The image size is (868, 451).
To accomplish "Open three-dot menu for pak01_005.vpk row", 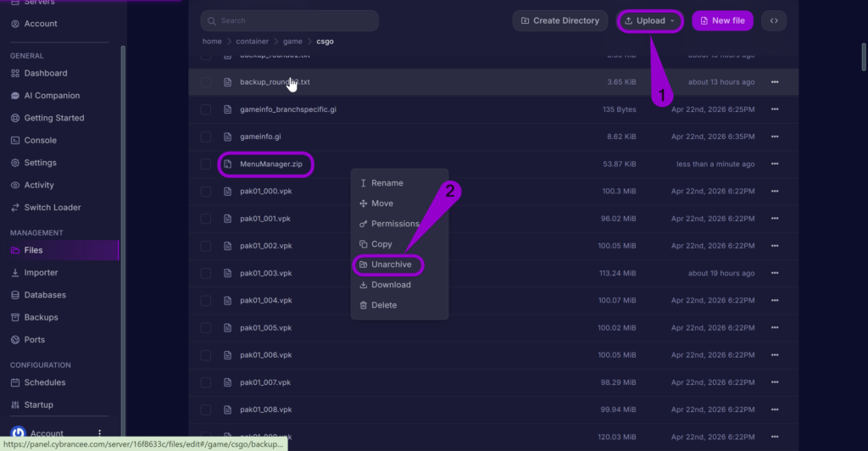I will (x=775, y=328).
